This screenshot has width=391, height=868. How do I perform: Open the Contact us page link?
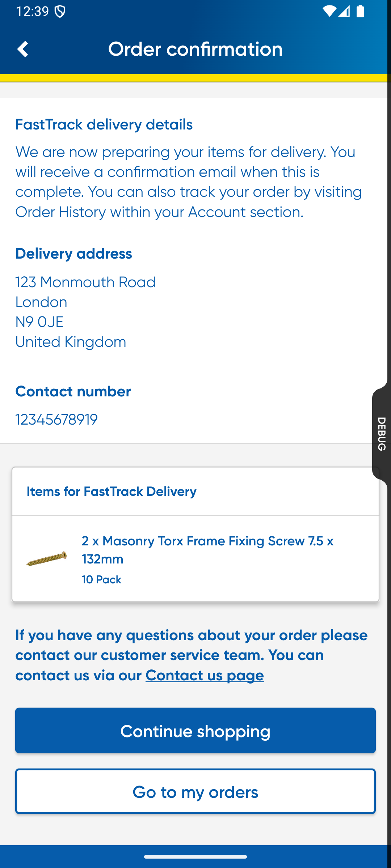coord(205,675)
